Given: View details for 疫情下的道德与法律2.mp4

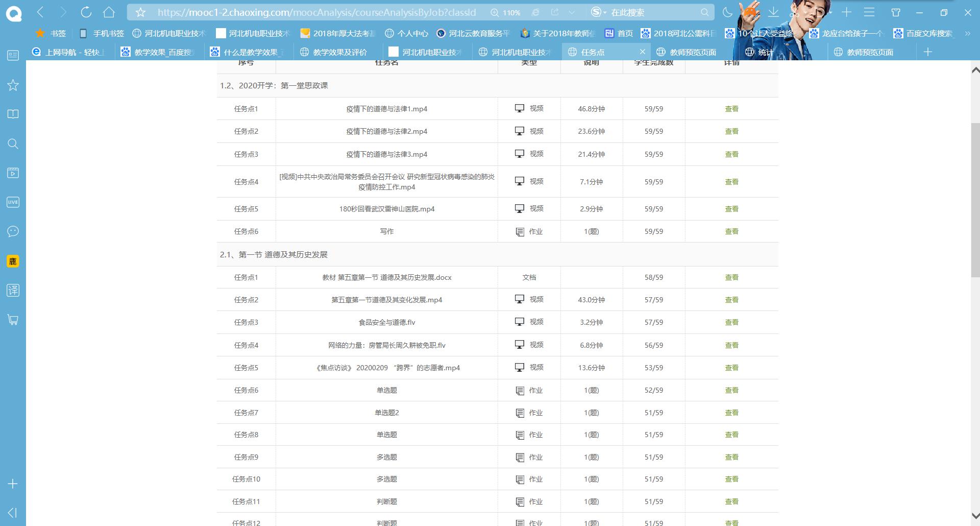Looking at the screenshot, I should point(731,131).
